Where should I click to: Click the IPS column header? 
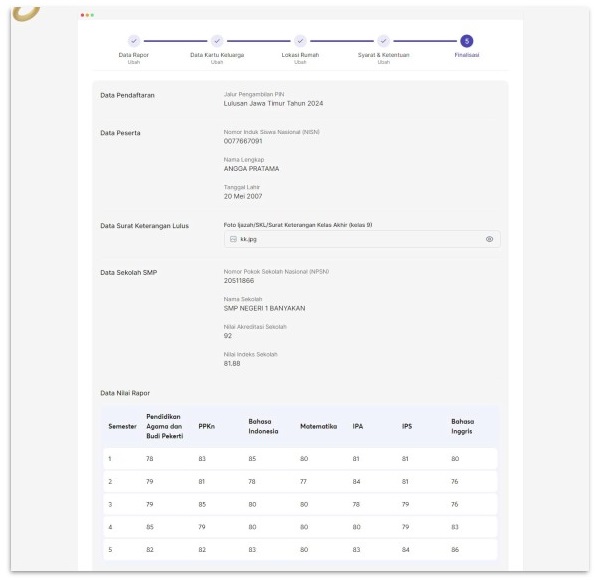407,426
